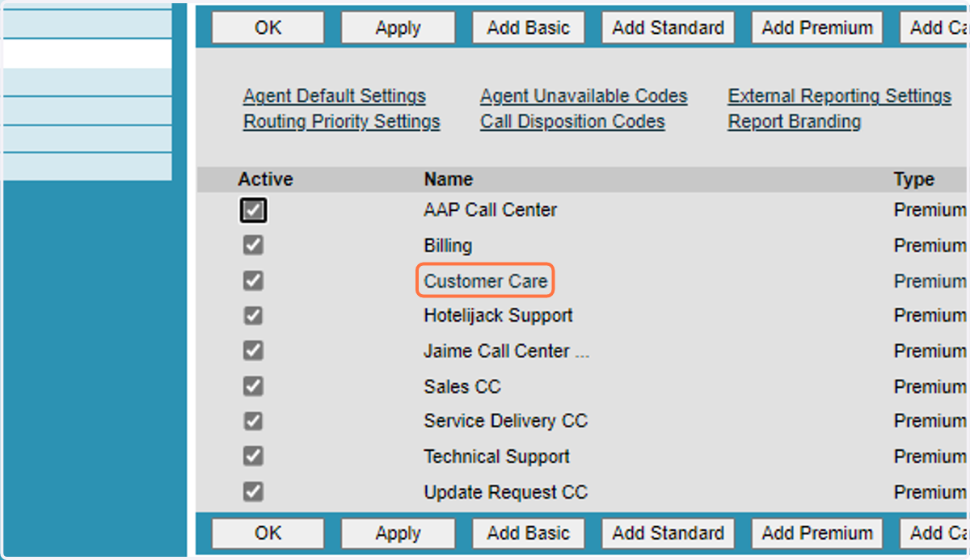Select the Jaime Call Center name
This screenshot has width=970, height=560.
507,352
